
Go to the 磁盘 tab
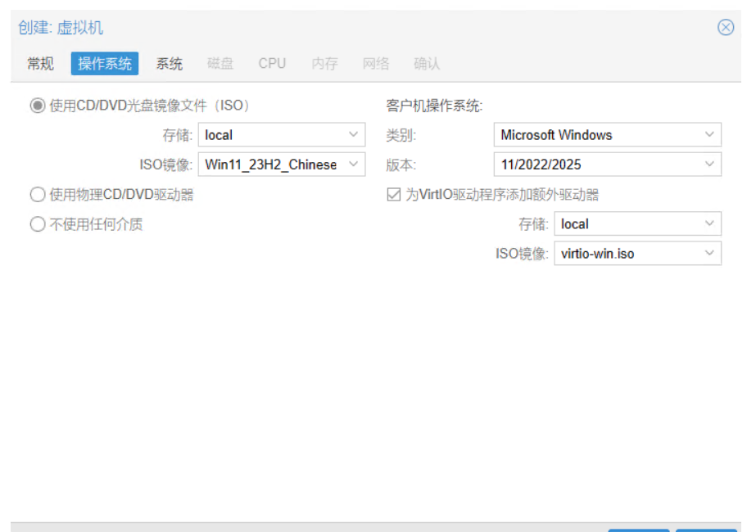tap(220, 64)
